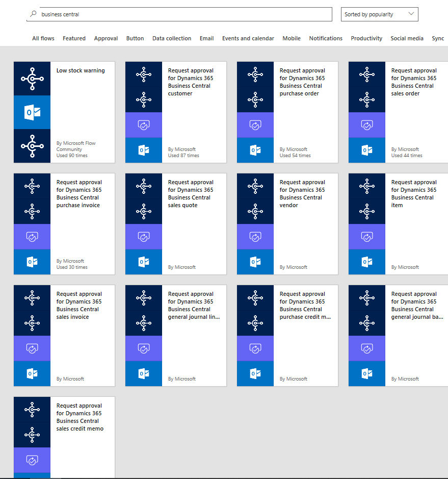Click the Outlook icon on sales invoice card

(32, 373)
